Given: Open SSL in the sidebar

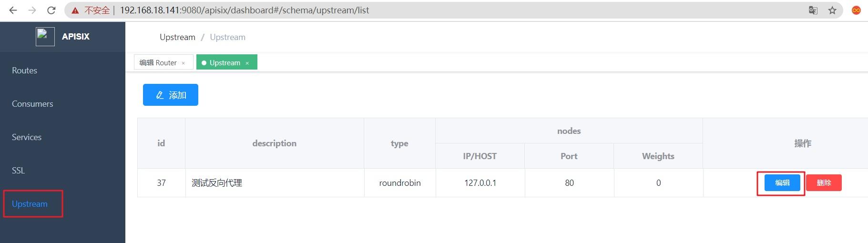Looking at the screenshot, I should (18, 171).
